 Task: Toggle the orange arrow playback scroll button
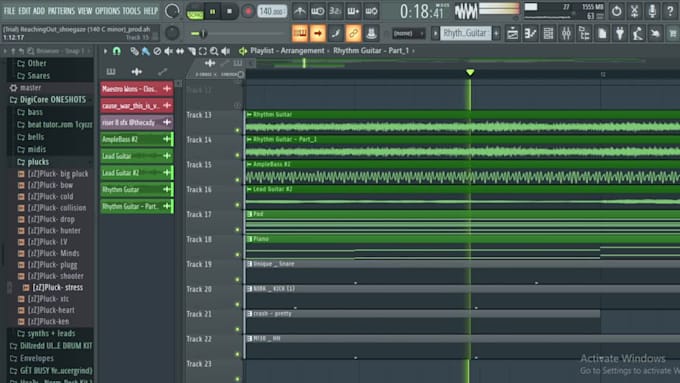[317, 33]
